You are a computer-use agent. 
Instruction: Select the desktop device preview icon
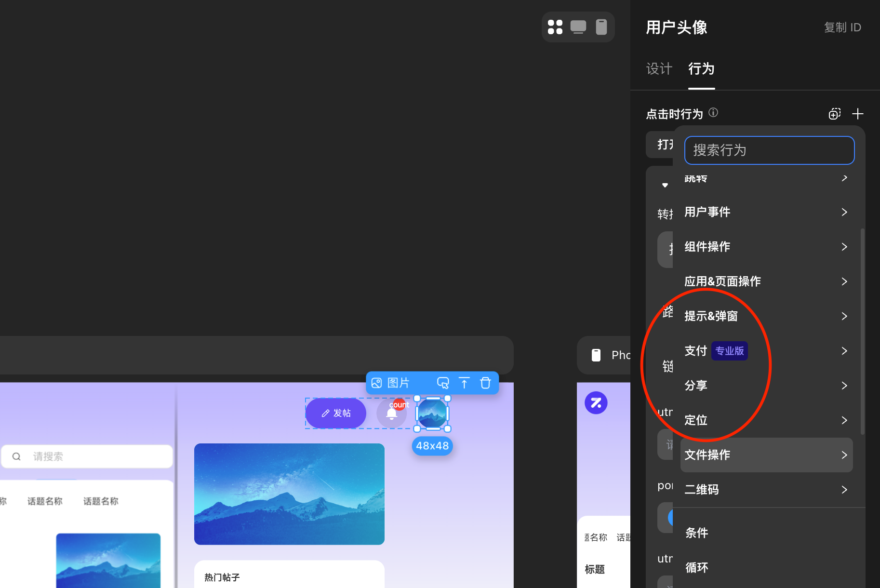pos(578,27)
